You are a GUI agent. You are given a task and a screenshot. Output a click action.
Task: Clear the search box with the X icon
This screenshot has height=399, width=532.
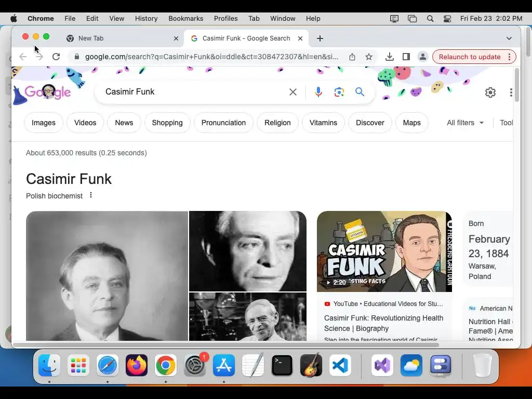click(x=293, y=92)
